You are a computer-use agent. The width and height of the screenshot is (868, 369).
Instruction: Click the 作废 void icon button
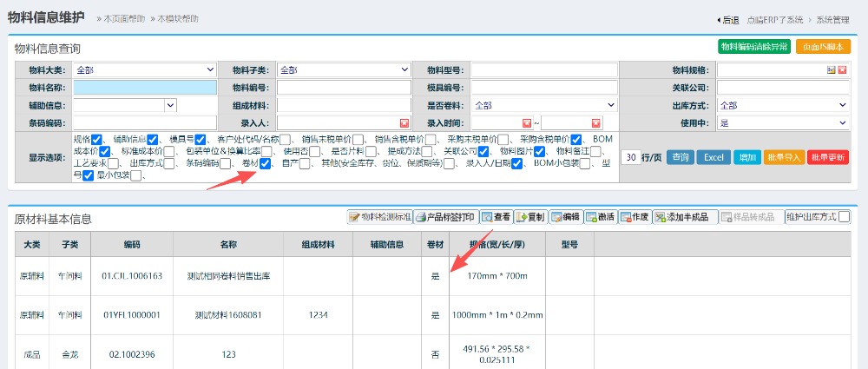coord(634,217)
